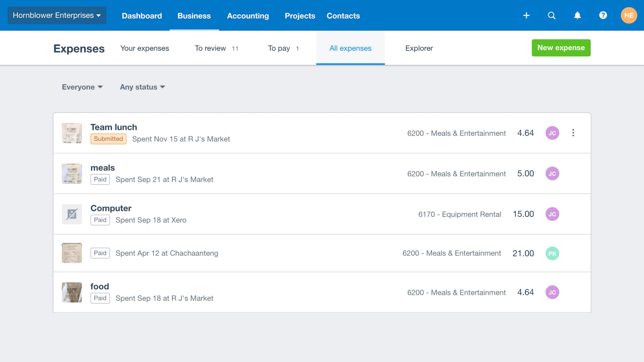Switch to the To review tab

[210, 48]
